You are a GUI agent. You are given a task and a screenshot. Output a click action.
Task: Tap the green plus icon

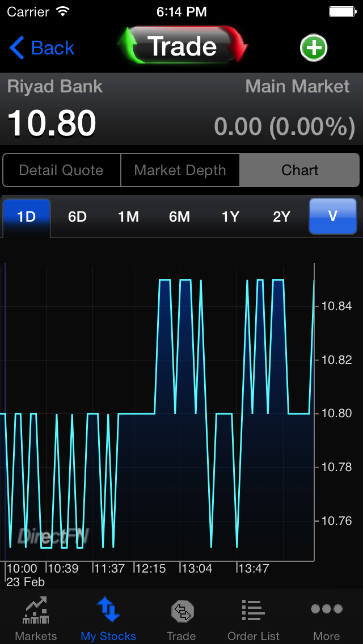314,48
